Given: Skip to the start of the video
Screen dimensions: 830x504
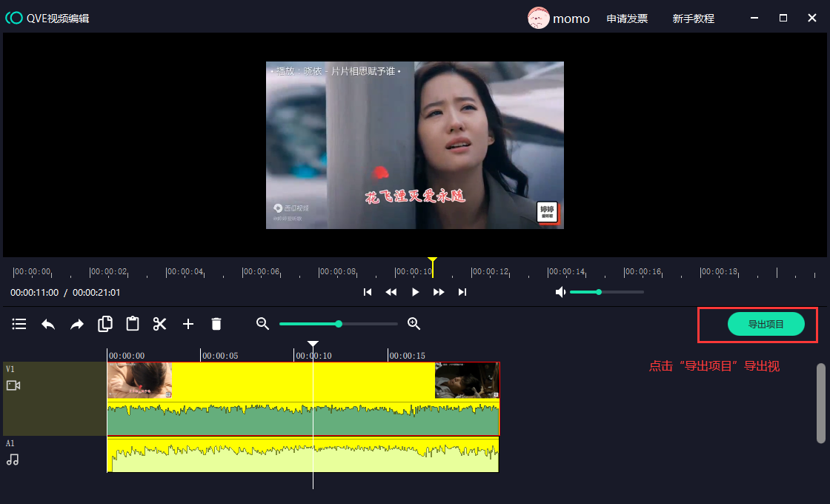Looking at the screenshot, I should (x=368, y=292).
